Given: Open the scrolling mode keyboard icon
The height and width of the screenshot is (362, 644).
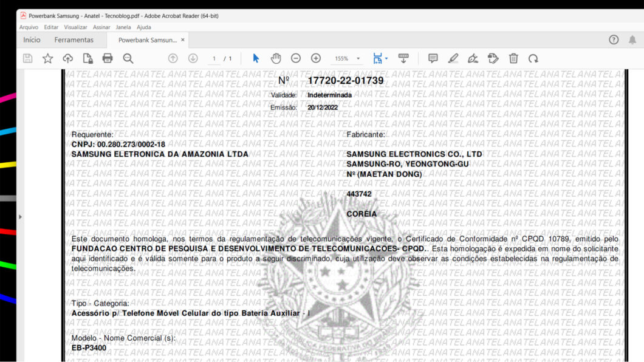Looking at the screenshot, I should click(x=403, y=58).
